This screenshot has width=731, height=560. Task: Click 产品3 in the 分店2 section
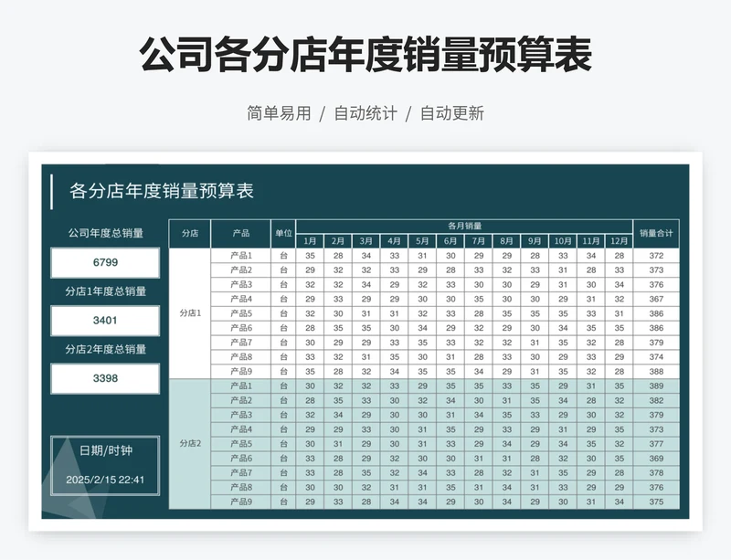point(241,415)
